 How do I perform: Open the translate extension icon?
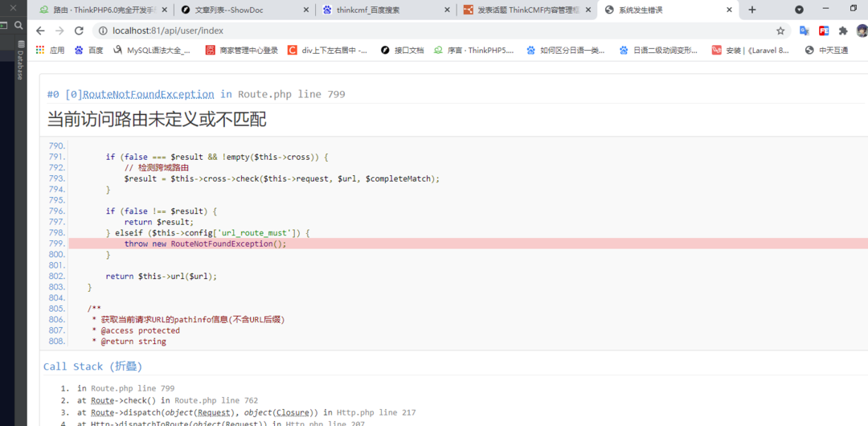click(805, 31)
